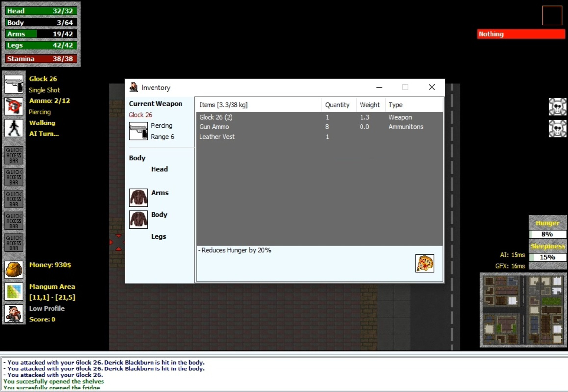
Task: Click the Money: 930$ text
Action: point(51,265)
